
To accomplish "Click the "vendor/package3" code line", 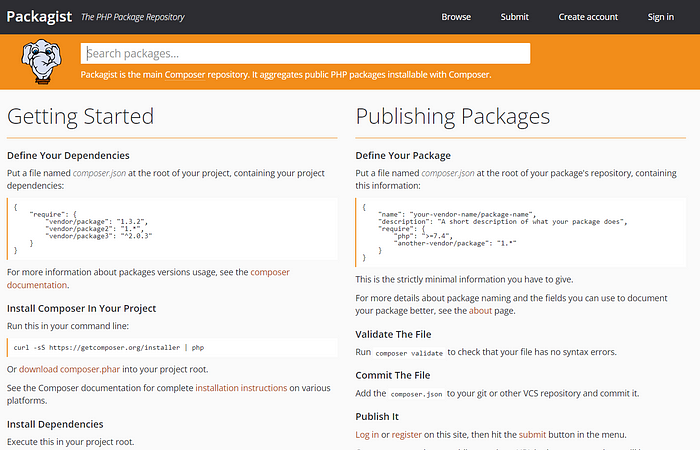I will pyautogui.click(x=99, y=236).
